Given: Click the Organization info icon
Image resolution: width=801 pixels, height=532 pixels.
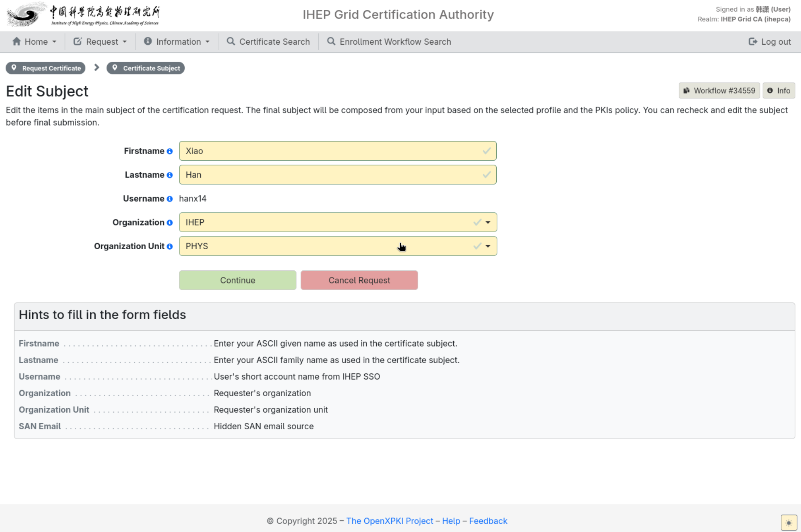Looking at the screenshot, I should click(170, 223).
